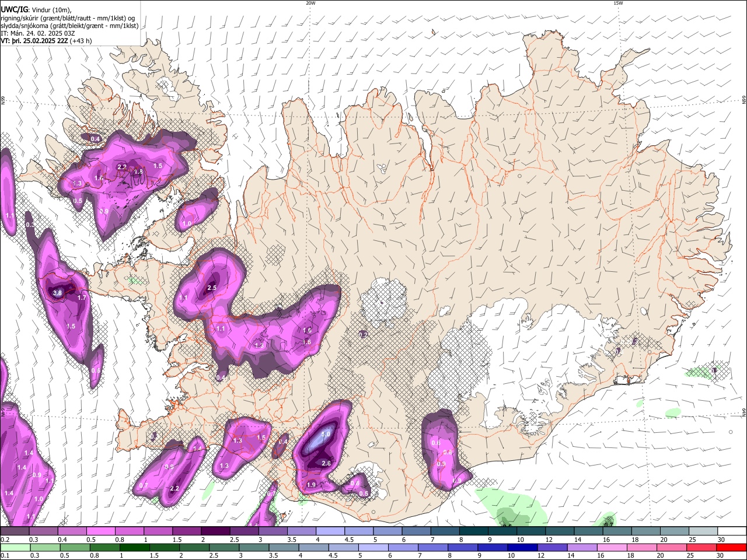
Task: Click the 2.5 precipitation value in west Iceland
Action: [212, 288]
